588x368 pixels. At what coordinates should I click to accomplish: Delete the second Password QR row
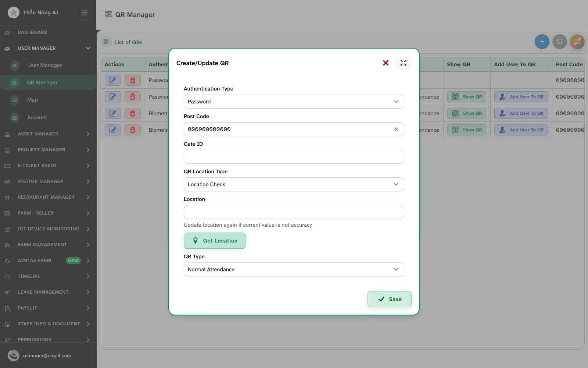click(133, 97)
